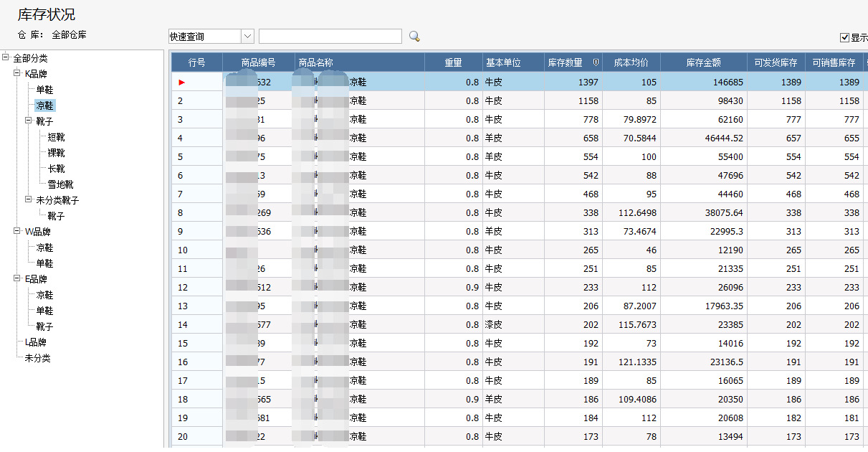
Task: Select 靴子 under 未分类靴子
Action: tap(56, 216)
